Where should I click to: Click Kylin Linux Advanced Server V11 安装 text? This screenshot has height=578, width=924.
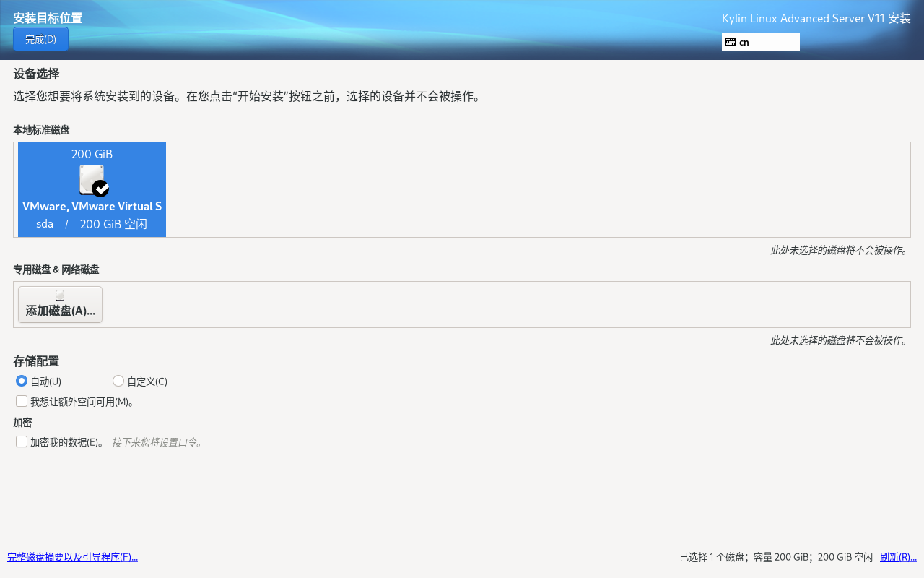pyautogui.click(x=816, y=18)
